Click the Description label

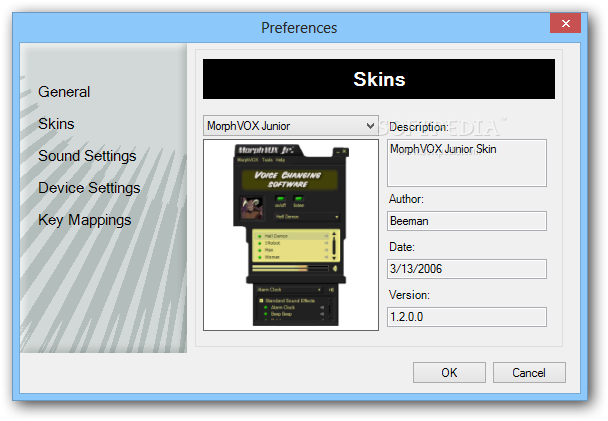click(x=419, y=127)
